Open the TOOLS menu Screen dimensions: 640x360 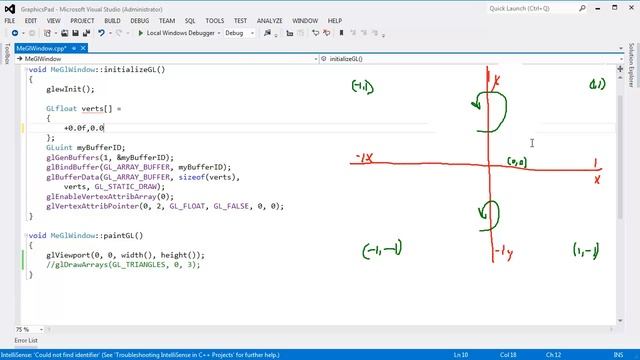(215, 20)
